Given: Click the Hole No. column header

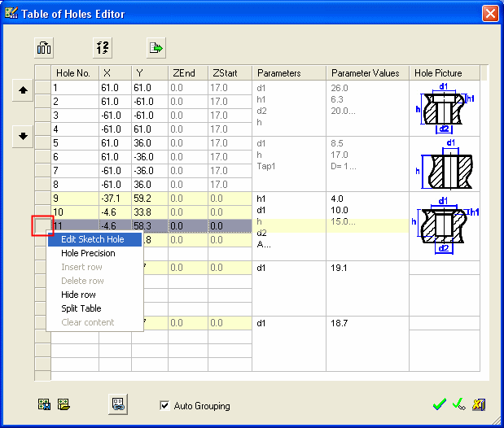Looking at the screenshot, I should point(73,73).
